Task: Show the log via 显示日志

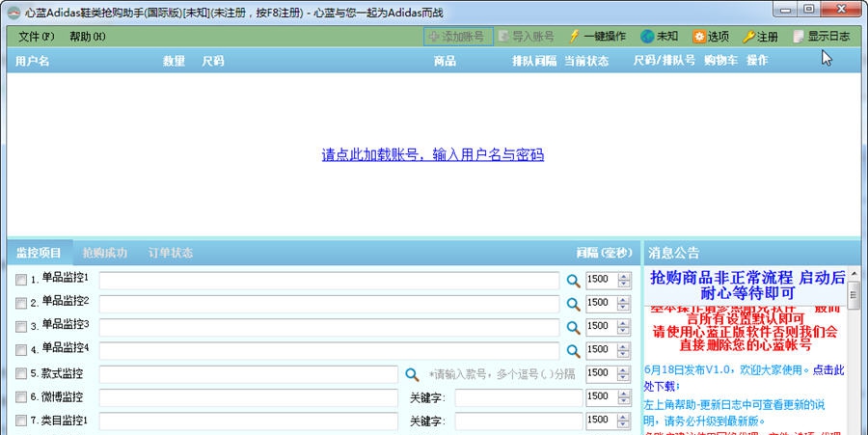Action: pyautogui.click(x=822, y=37)
